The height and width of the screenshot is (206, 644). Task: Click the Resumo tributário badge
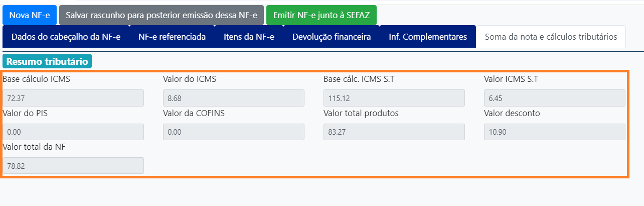point(47,62)
